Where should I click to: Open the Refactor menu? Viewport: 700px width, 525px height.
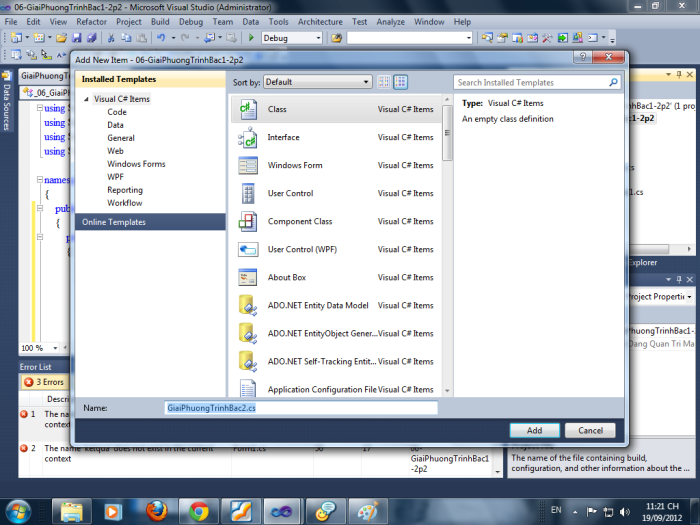click(92, 21)
